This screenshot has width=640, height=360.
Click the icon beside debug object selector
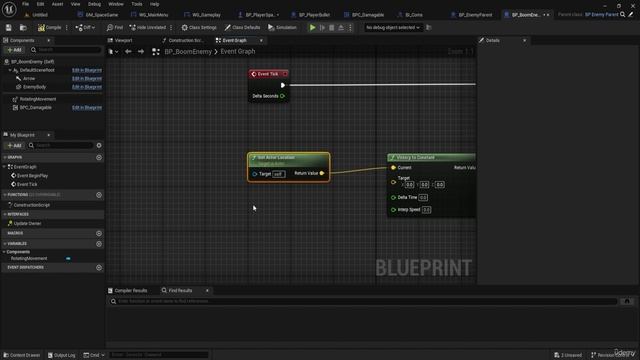coord(429,27)
